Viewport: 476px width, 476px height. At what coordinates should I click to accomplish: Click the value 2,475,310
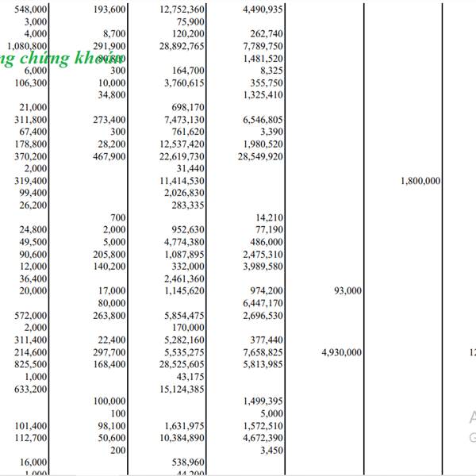coord(263,255)
